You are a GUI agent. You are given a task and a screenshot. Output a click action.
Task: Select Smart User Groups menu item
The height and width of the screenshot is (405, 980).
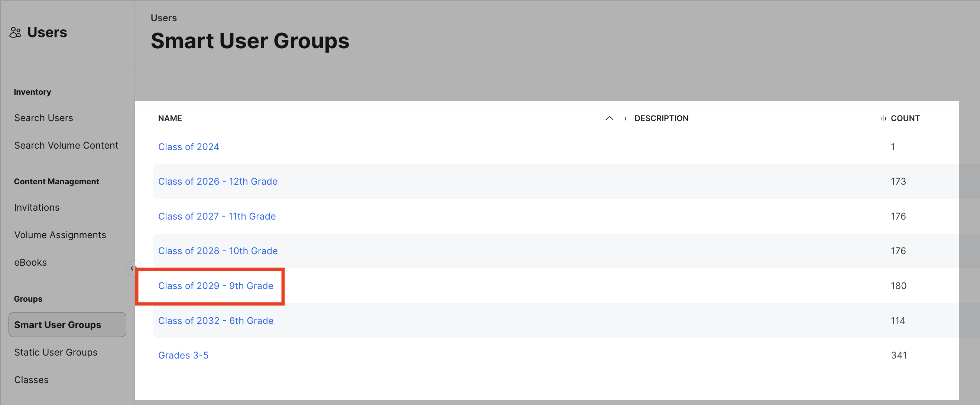[x=67, y=325]
